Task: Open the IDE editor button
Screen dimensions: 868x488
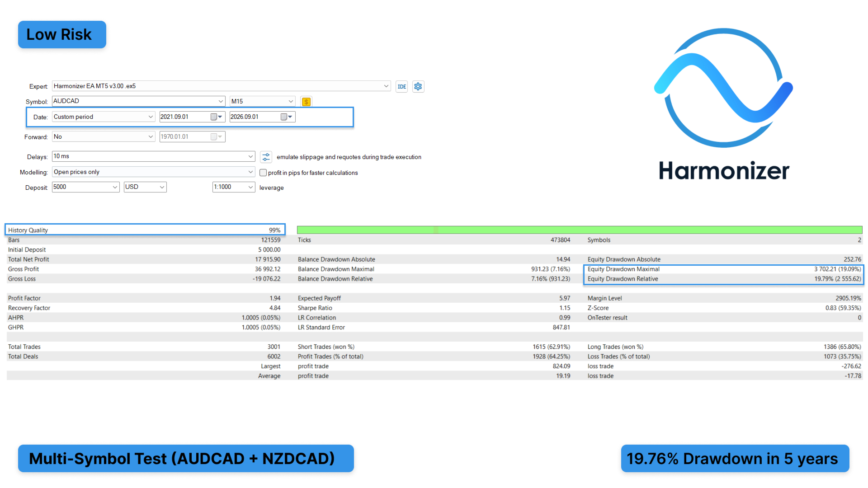Action: pyautogui.click(x=401, y=87)
